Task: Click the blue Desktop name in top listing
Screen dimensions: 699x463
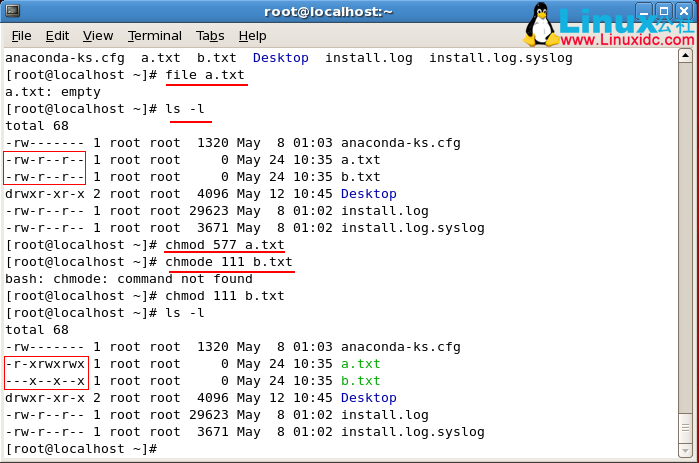Action: click(x=280, y=58)
